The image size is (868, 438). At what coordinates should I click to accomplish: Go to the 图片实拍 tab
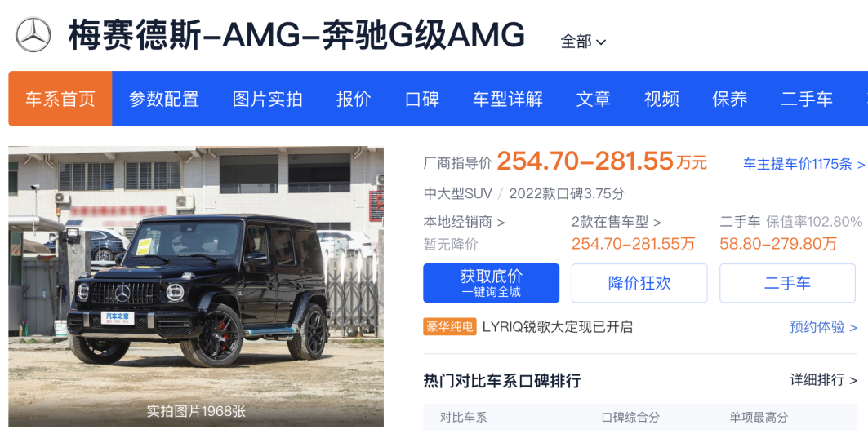tap(267, 99)
